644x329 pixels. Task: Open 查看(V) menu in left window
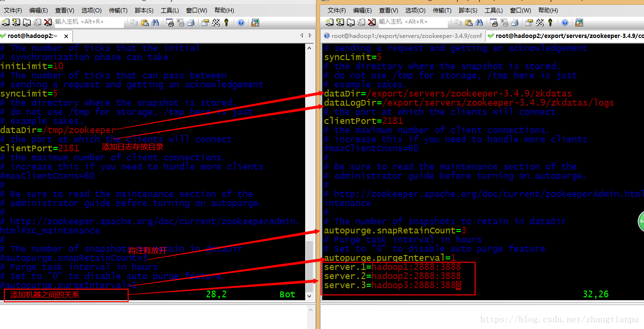(65, 10)
